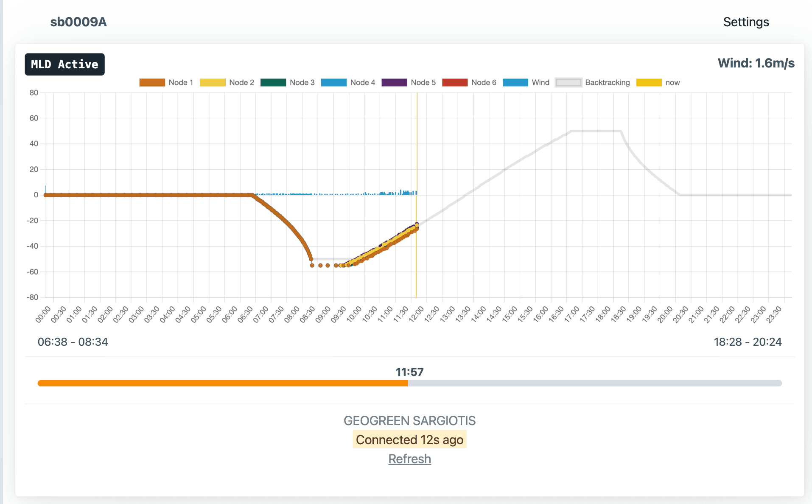The height and width of the screenshot is (504, 812).
Task: Click the GEOGREEN SARGIOTIS site name
Action: tap(409, 420)
